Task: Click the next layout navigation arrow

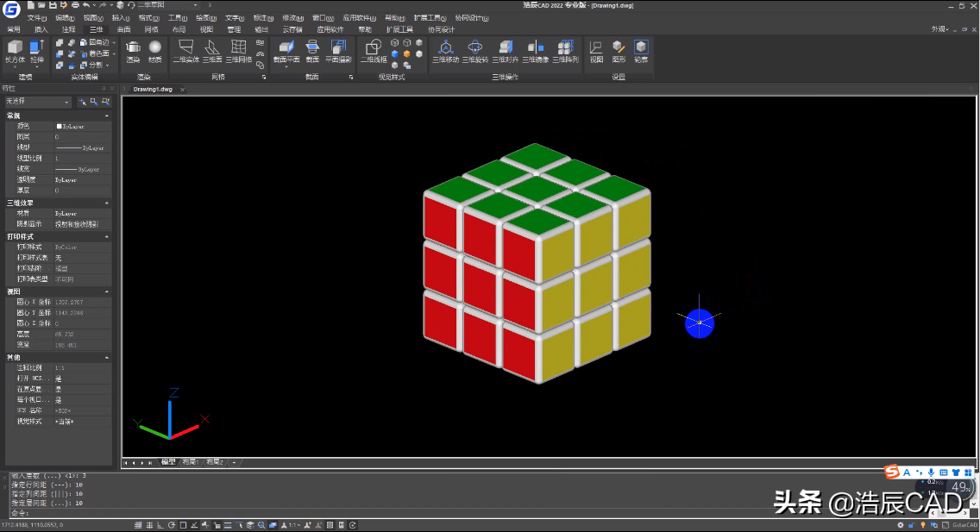Action: point(141,463)
